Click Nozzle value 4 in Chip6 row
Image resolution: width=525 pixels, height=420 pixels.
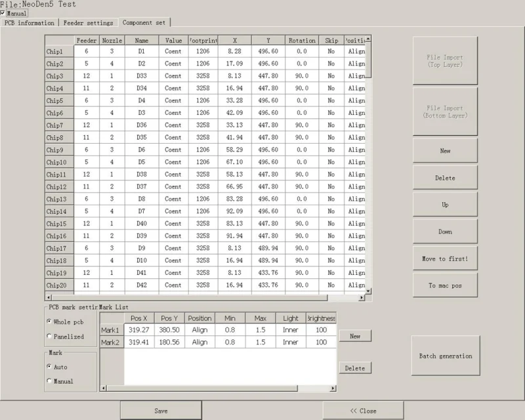(112, 113)
